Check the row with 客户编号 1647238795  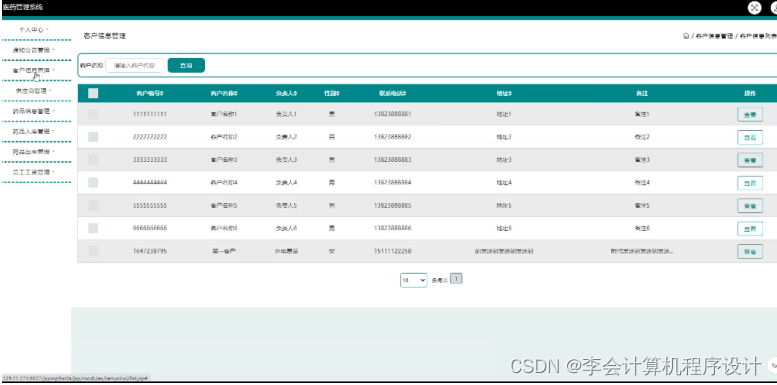(93, 251)
